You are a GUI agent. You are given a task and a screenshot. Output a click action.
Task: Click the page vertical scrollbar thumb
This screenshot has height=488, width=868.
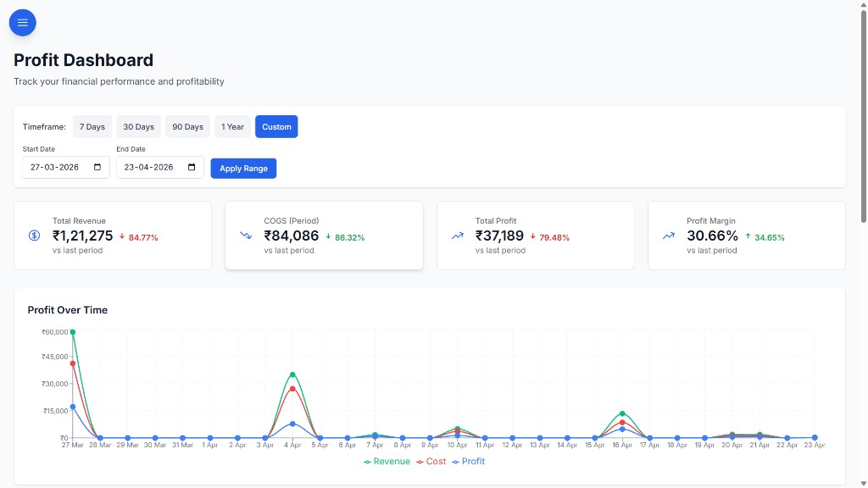863,116
